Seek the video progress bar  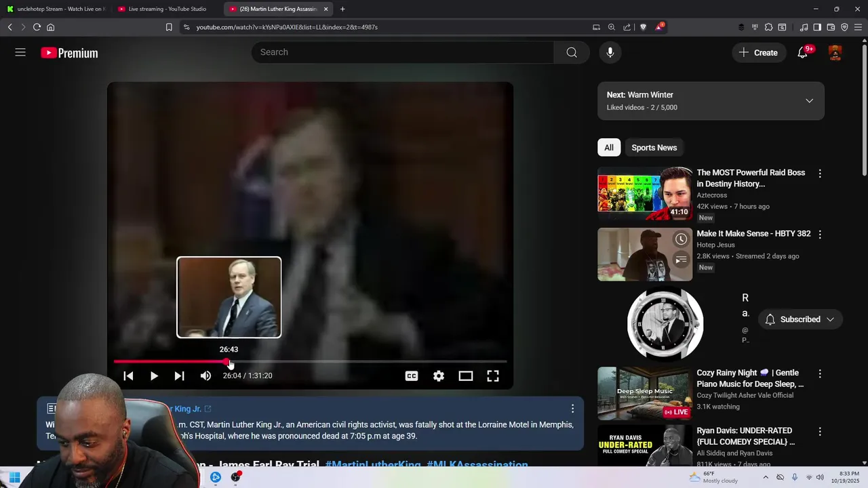310,361
